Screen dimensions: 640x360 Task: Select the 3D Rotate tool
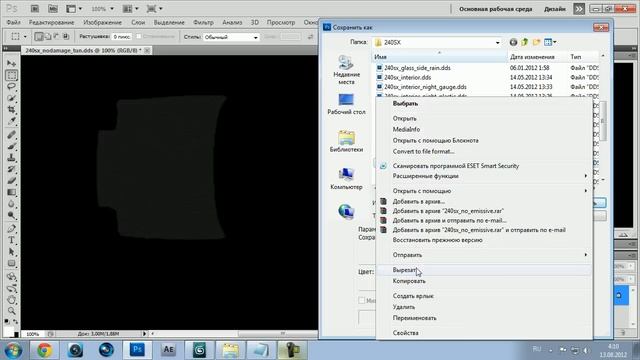[11, 276]
